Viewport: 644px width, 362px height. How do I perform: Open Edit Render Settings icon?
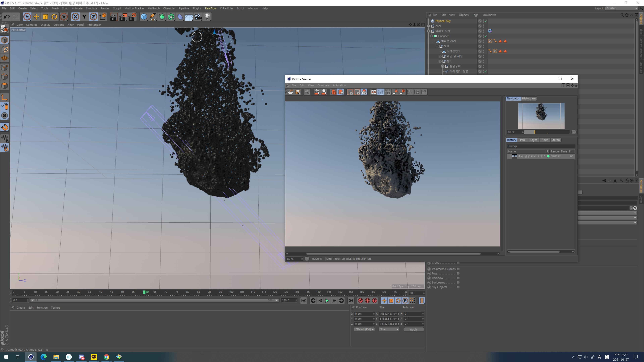click(x=132, y=17)
